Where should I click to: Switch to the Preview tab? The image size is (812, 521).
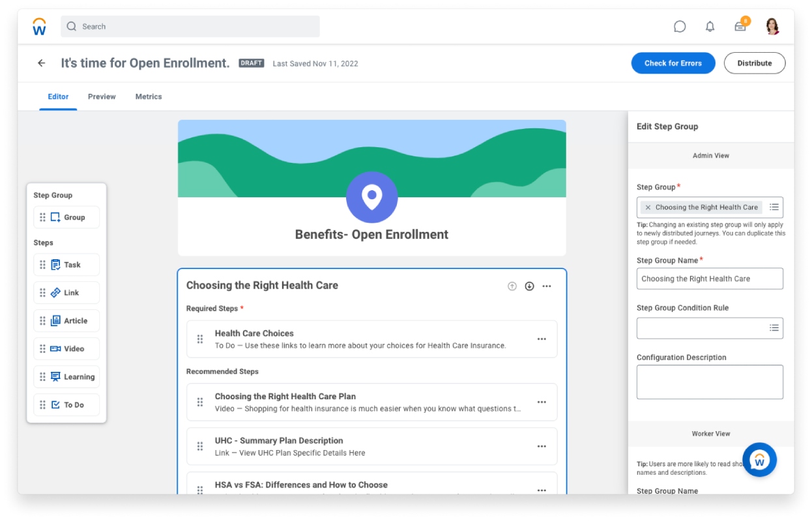point(102,96)
